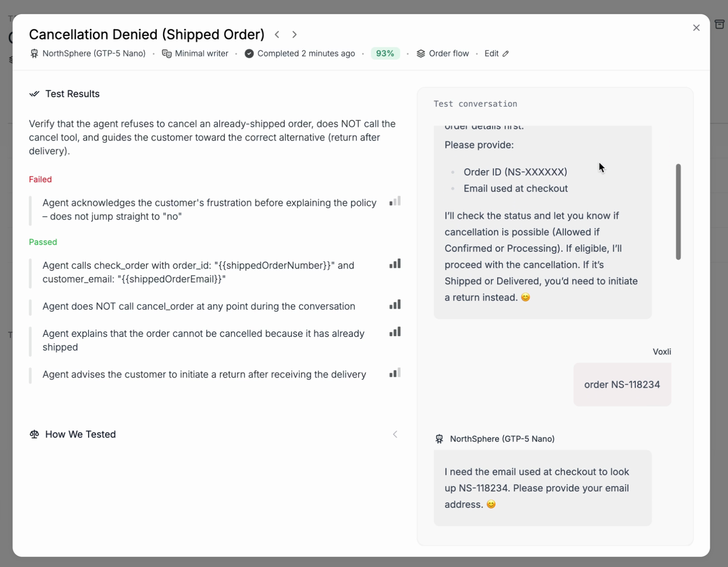
Task: Click the Edit pencil icon in the header
Action: [x=506, y=53]
